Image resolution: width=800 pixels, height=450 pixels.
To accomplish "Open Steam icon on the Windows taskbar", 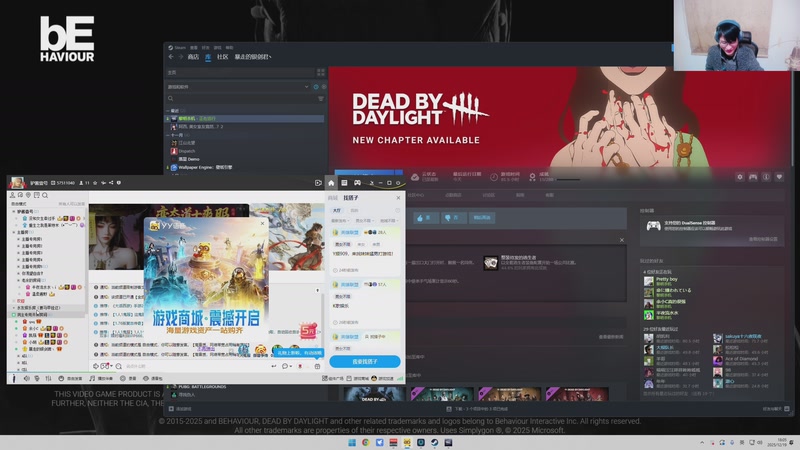I will point(434,442).
